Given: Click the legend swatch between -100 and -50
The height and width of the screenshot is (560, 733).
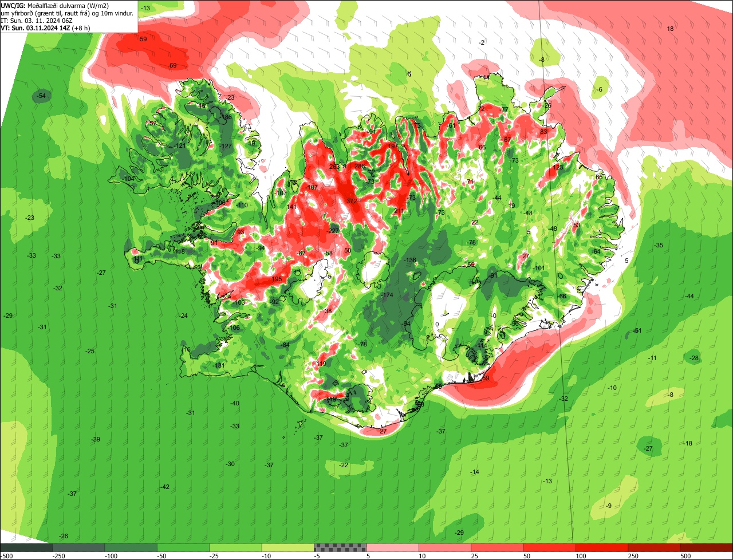Looking at the screenshot, I should (131, 547).
